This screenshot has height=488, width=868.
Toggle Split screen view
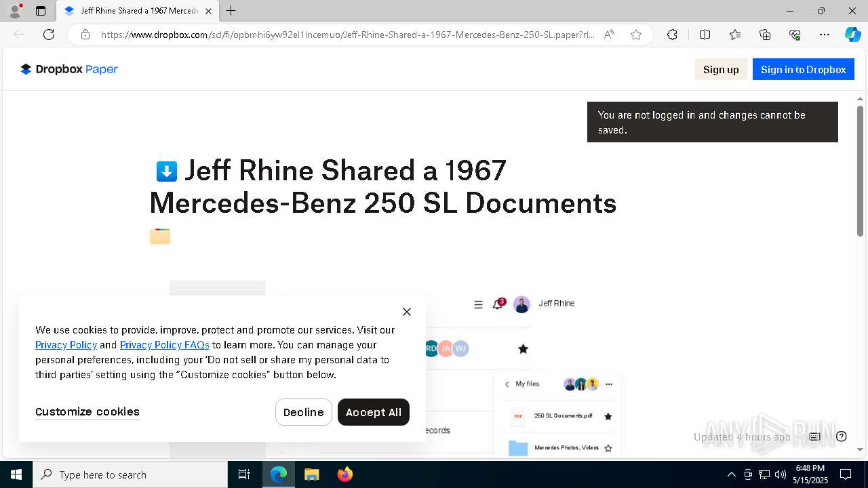705,35
